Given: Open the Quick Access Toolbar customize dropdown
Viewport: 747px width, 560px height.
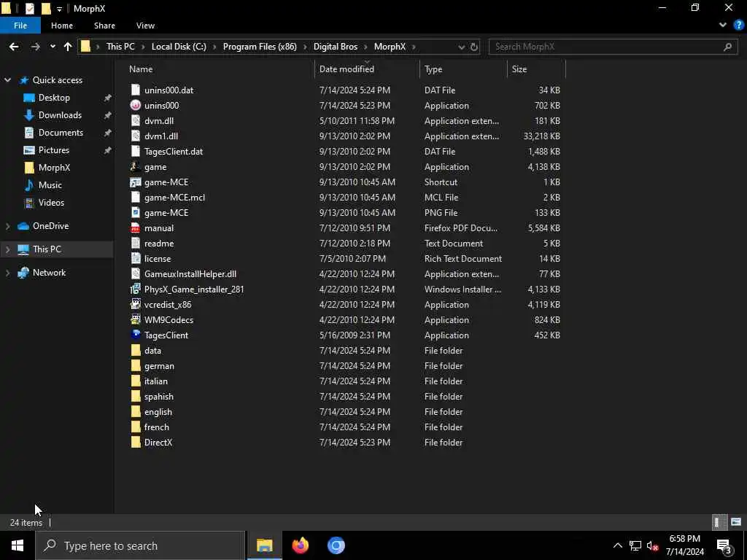Looking at the screenshot, I should [59, 9].
